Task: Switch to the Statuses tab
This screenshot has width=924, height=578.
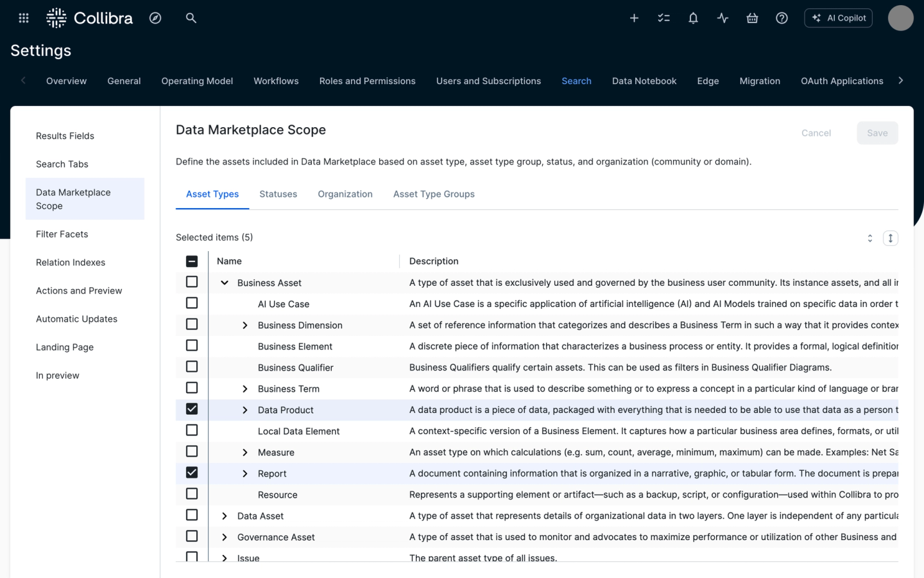Action: pos(278,194)
